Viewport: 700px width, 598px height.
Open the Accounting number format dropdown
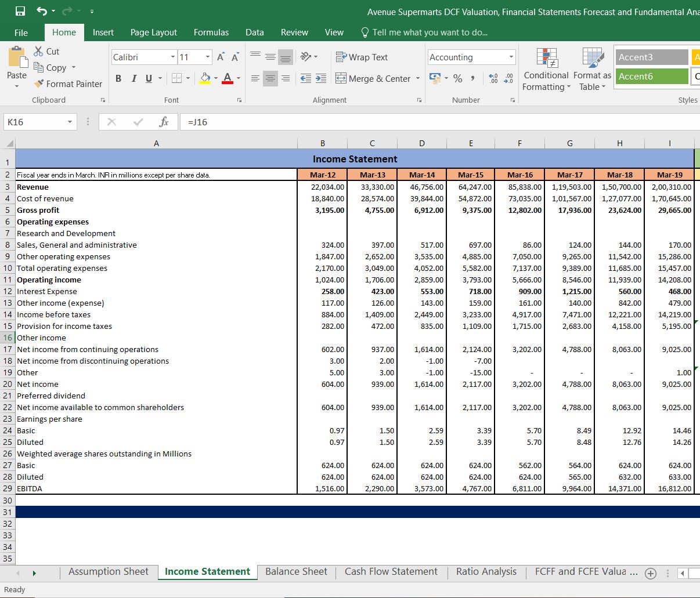(511, 57)
